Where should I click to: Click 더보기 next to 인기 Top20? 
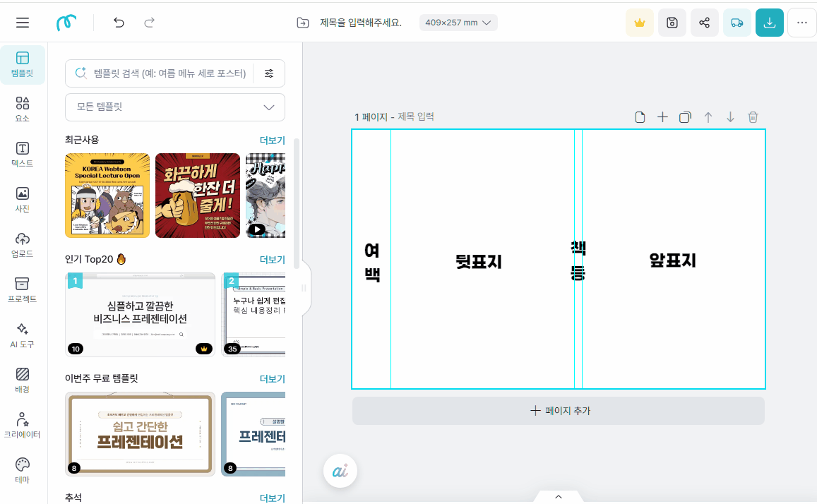273,260
